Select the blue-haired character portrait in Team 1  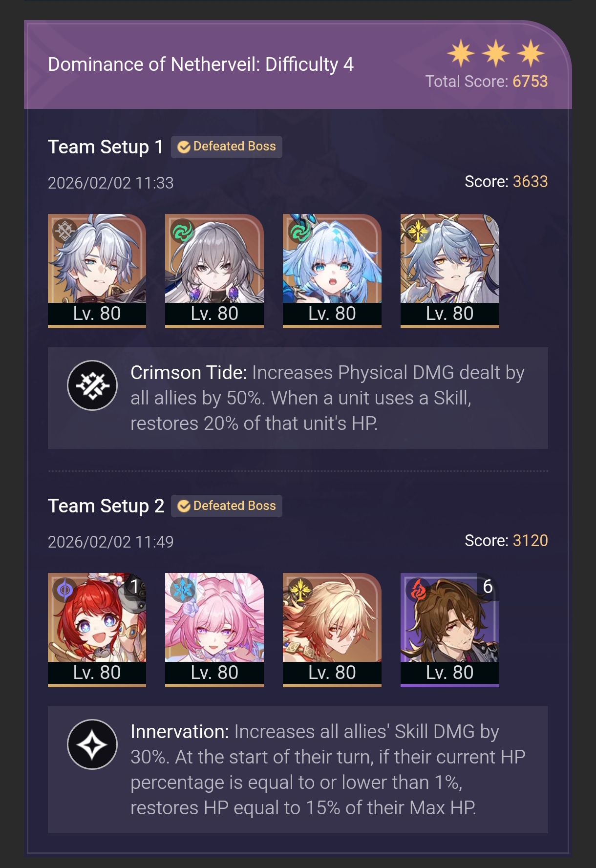(x=332, y=271)
